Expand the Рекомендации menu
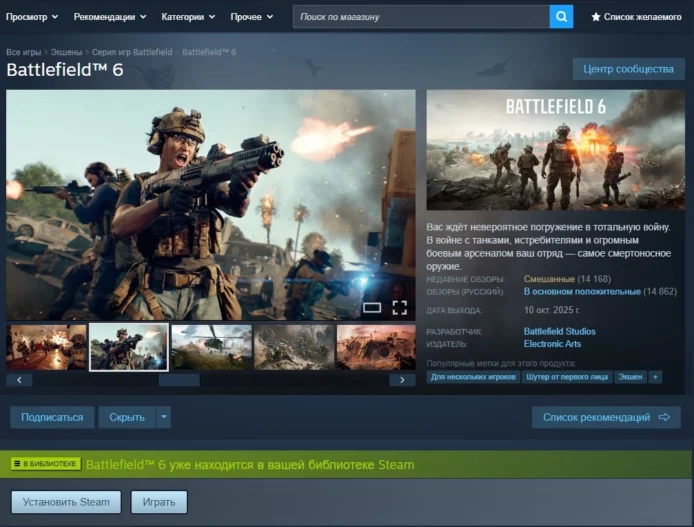 (x=110, y=17)
